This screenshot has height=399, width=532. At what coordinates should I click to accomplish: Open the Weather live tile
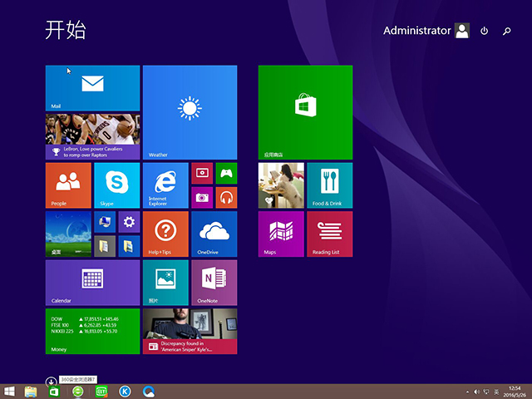[190, 112]
